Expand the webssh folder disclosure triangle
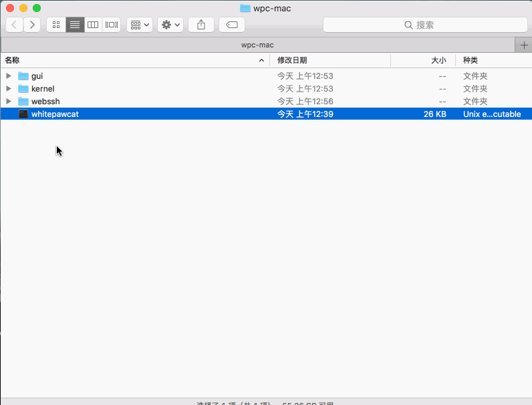This screenshot has height=405, width=532. pyautogui.click(x=9, y=101)
